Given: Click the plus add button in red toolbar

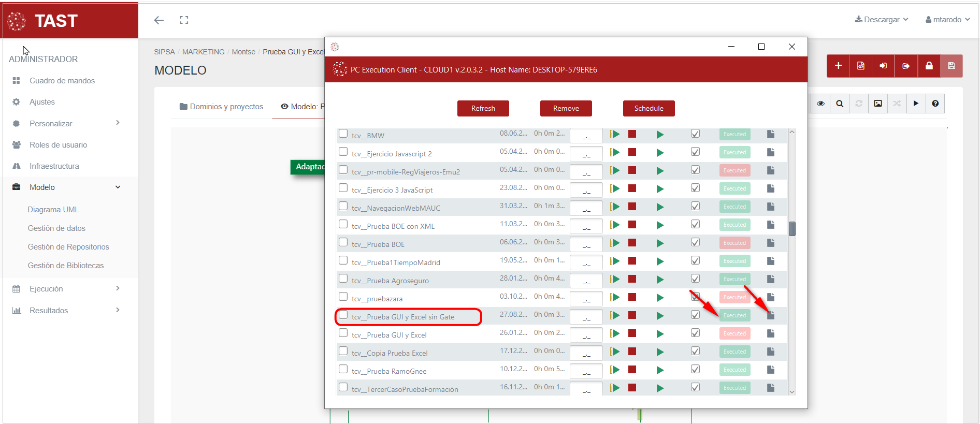Looking at the screenshot, I should (x=838, y=66).
